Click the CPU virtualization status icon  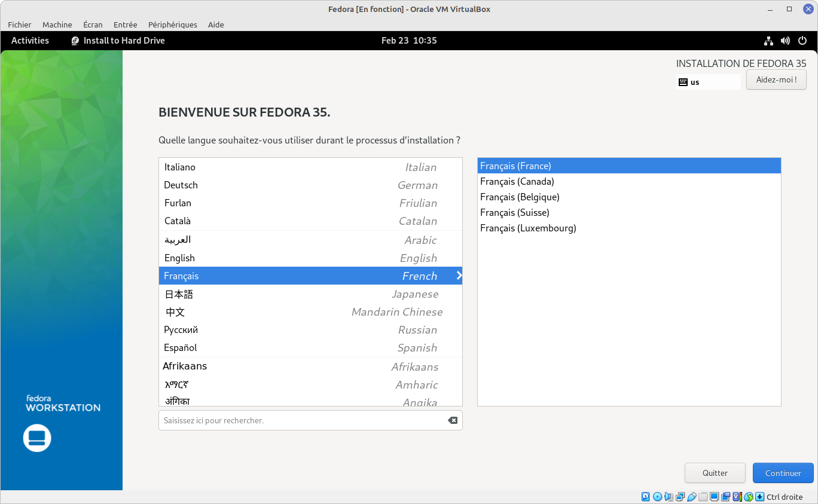[737, 497]
